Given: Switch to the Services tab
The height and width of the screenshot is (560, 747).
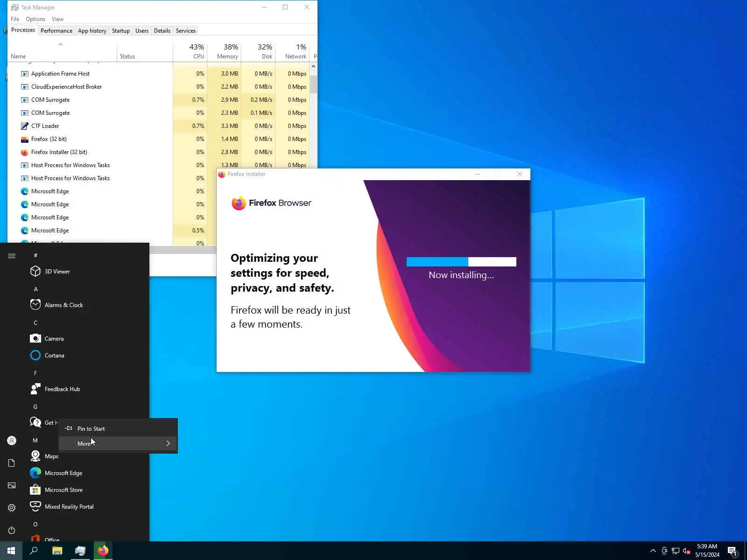Looking at the screenshot, I should [x=186, y=31].
